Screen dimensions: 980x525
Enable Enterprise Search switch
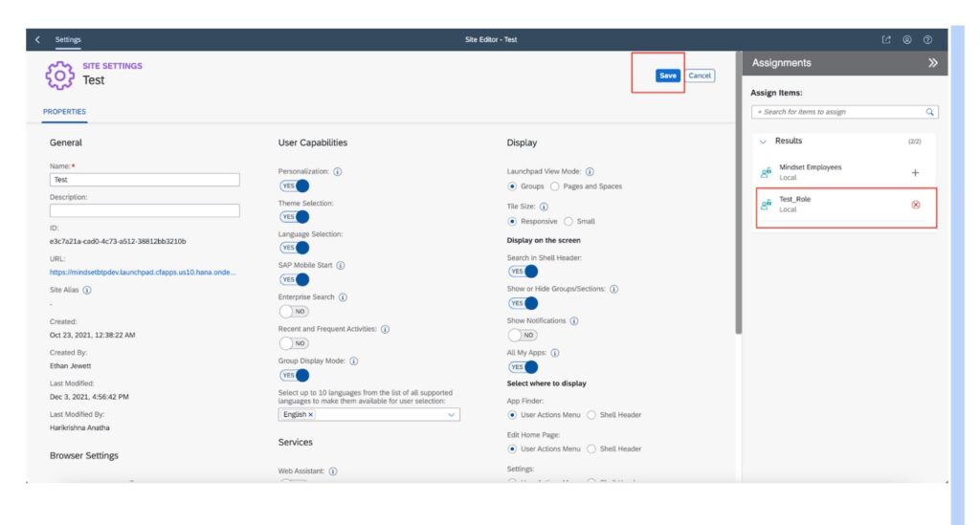pos(294,311)
